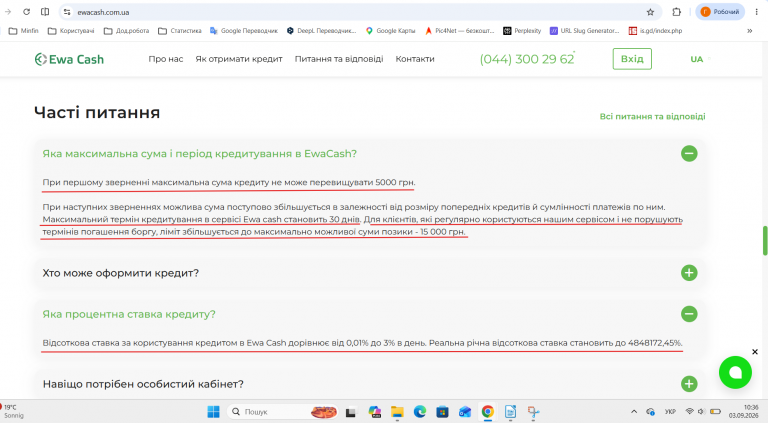Open the Дод.робота bookmarks folder
Image resolution: width=768 pixels, height=423 pixels.
[x=126, y=30]
